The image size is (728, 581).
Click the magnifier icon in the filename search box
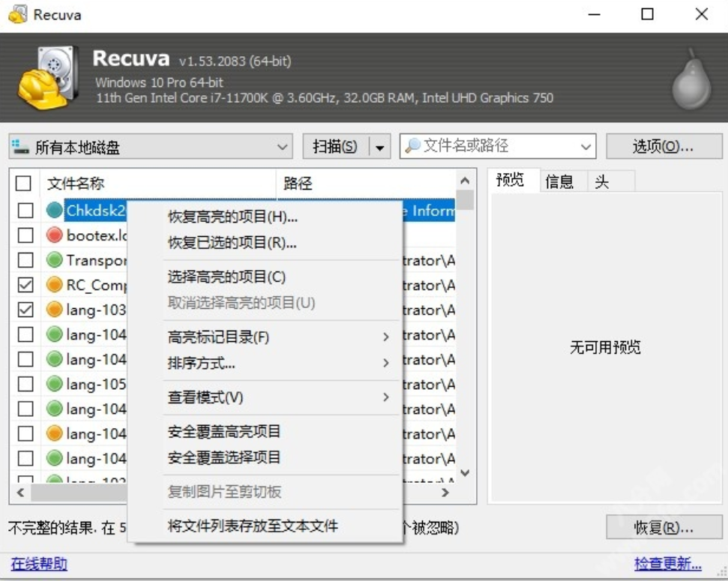pos(412,146)
